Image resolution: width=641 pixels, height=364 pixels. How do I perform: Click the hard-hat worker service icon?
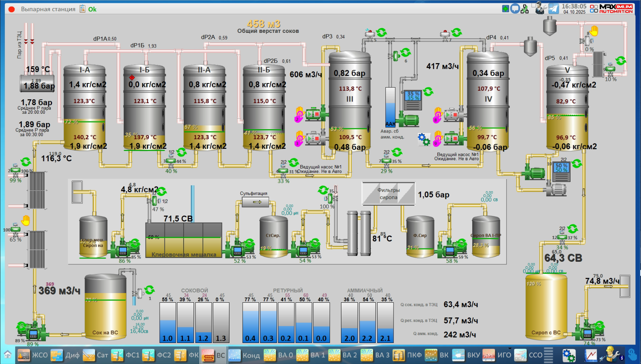(x=611, y=354)
